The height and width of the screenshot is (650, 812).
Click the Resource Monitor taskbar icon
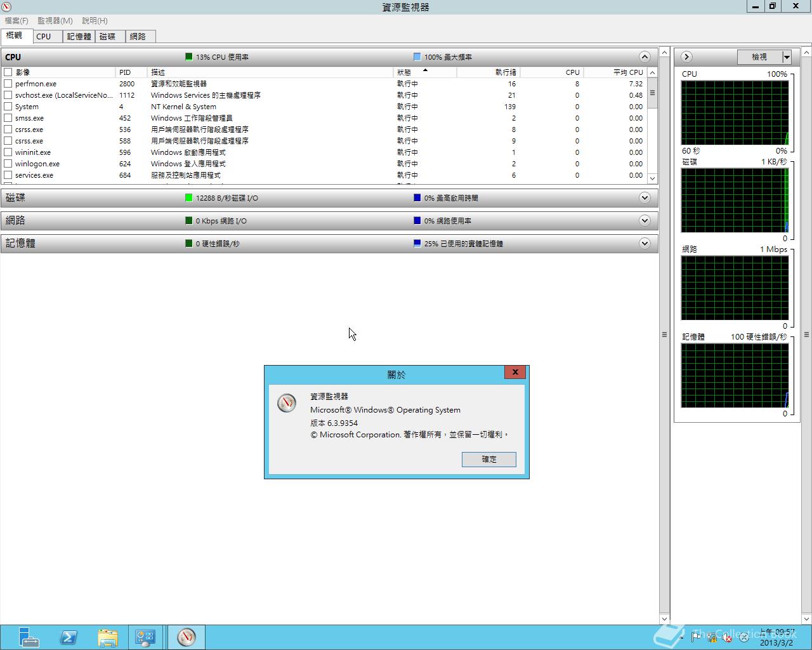click(187, 637)
